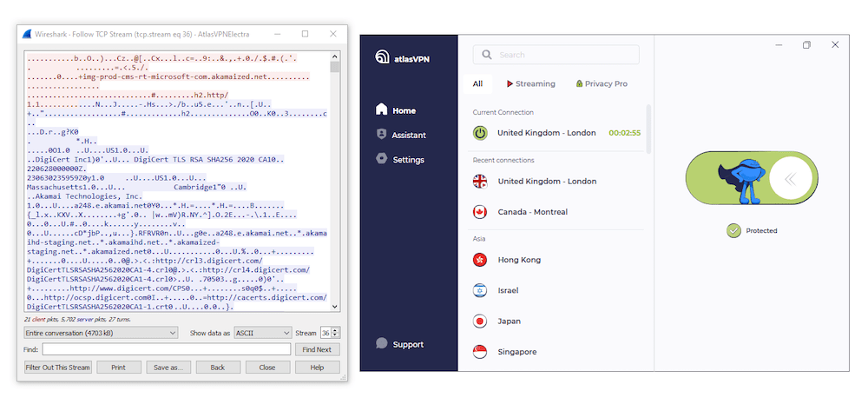Click the Print button

[x=118, y=368]
